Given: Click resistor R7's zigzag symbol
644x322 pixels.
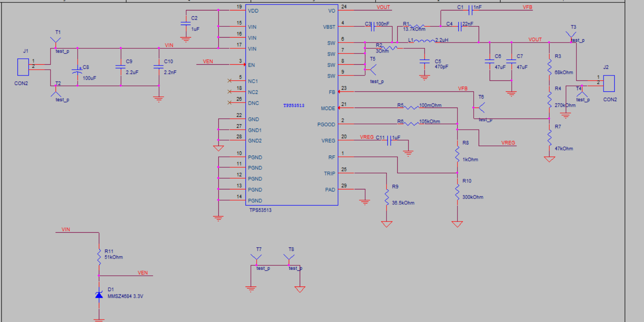Looking at the screenshot, I should click(550, 137).
